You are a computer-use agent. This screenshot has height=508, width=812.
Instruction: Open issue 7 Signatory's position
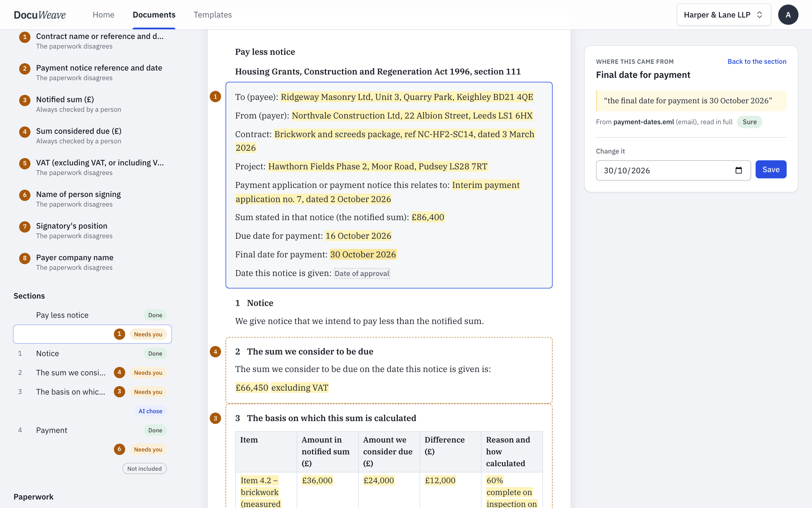(92, 230)
